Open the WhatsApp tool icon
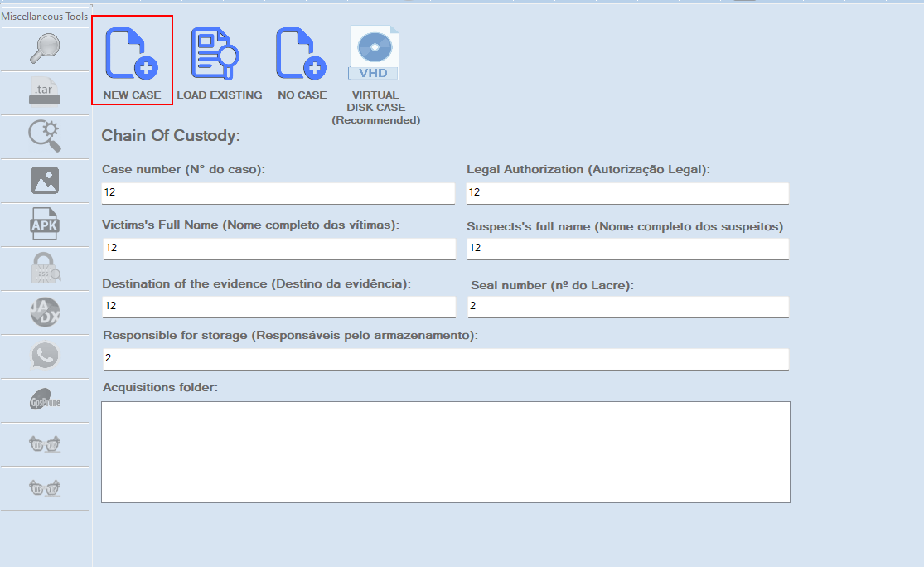This screenshot has width=924, height=567. pyautogui.click(x=45, y=356)
